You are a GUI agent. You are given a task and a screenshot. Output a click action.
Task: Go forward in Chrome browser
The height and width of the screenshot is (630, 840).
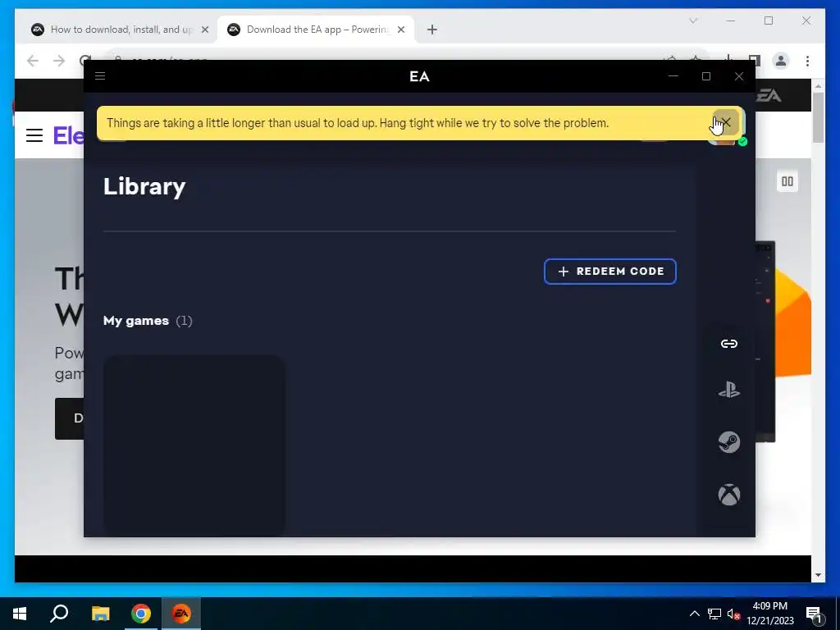[59, 61]
